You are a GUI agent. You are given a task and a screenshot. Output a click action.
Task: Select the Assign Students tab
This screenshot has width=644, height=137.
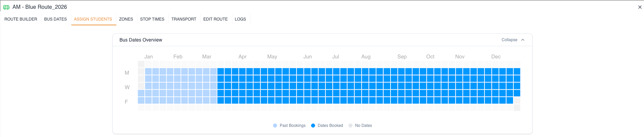click(93, 19)
